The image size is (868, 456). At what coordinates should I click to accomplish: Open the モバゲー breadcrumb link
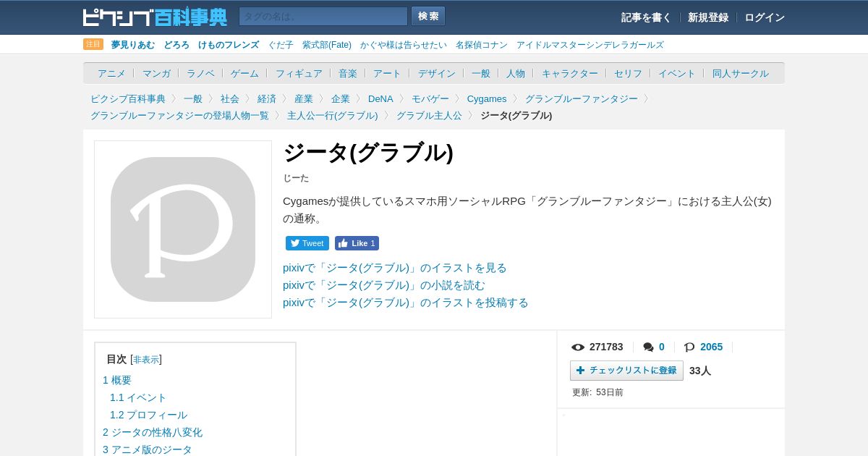coord(430,98)
